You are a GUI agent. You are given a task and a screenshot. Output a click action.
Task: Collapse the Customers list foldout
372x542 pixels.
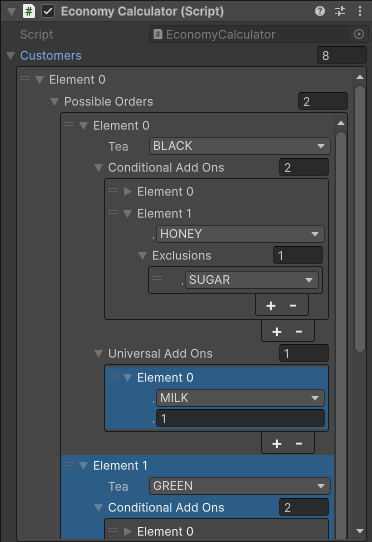[11, 56]
